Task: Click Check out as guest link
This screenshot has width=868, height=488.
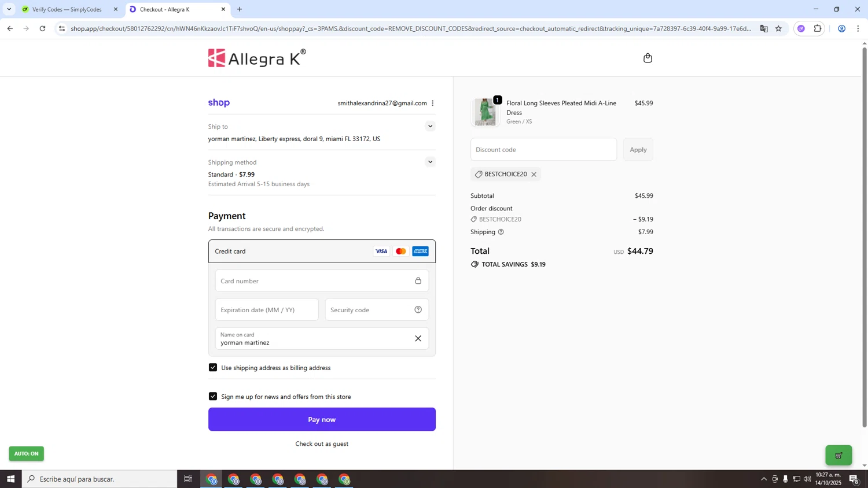Action: coord(322,444)
